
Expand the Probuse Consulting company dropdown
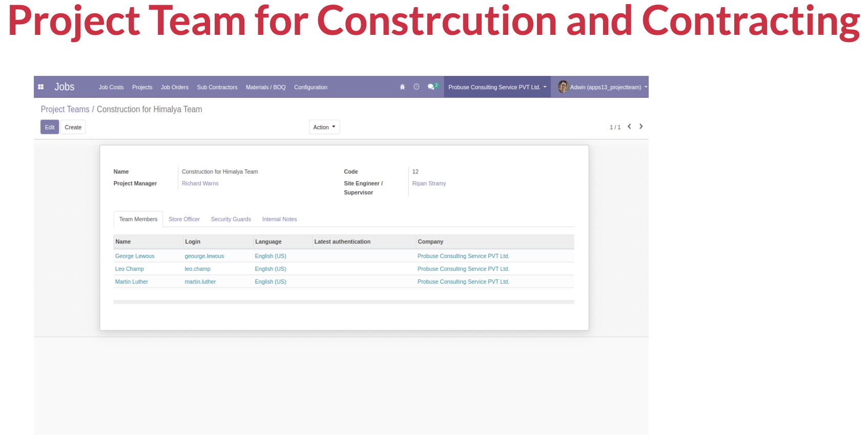coord(497,87)
